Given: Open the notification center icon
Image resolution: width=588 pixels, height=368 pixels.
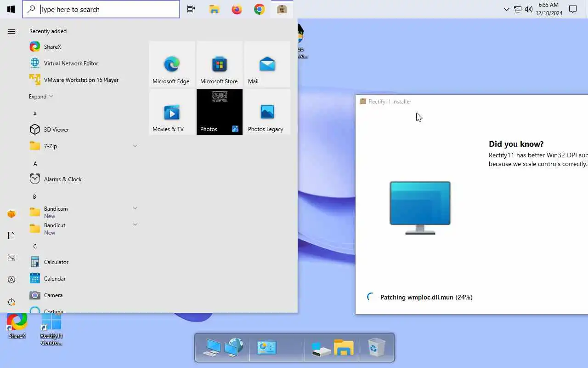Looking at the screenshot, I should click(x=573, y=9).
